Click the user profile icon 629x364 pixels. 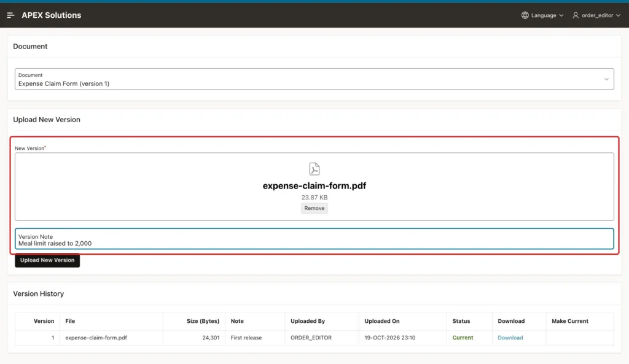pyautogui.click(x=575, y=15)
